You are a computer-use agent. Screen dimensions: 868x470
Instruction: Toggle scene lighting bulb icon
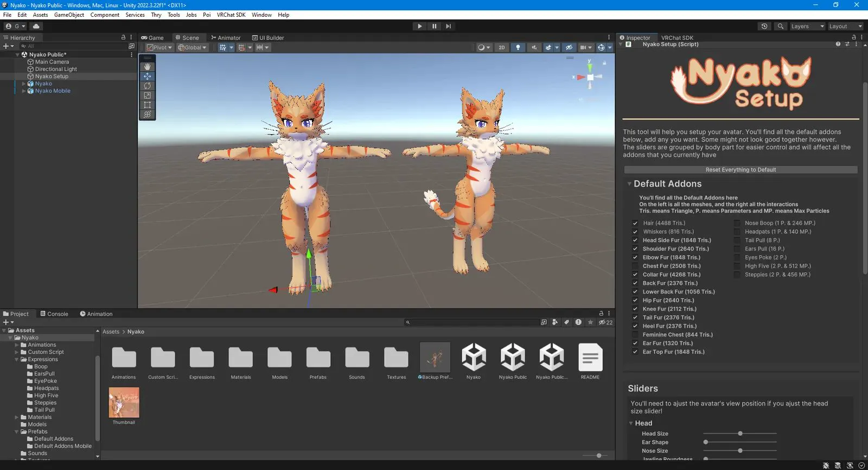point(518,48)
